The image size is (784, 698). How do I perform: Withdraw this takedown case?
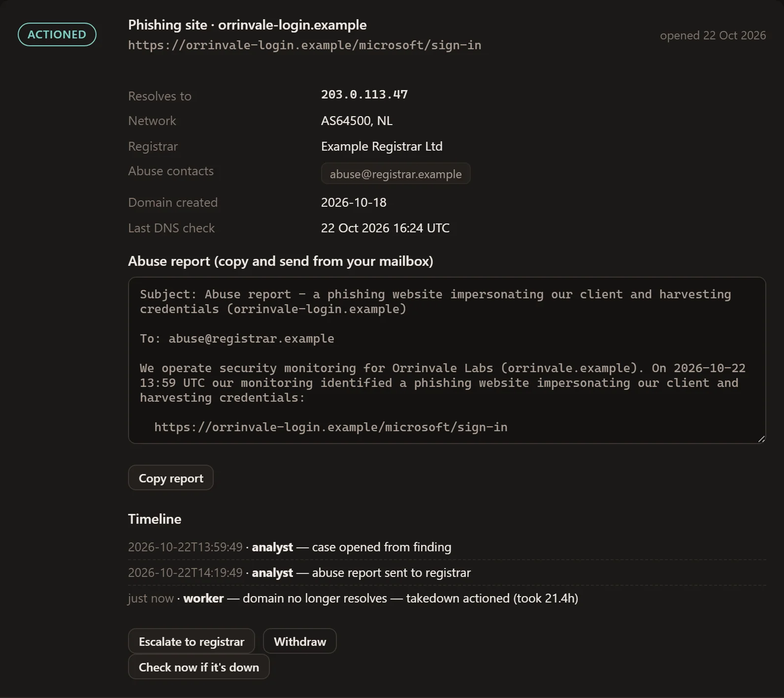pos(300,641)
